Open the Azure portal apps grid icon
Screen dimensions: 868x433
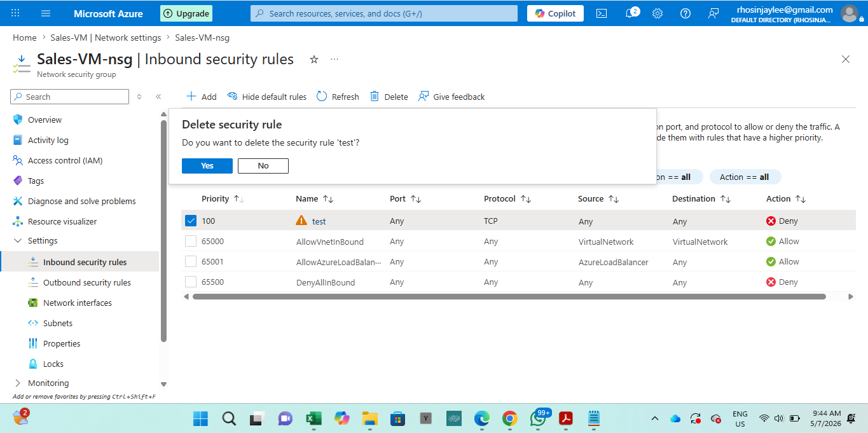15,13
